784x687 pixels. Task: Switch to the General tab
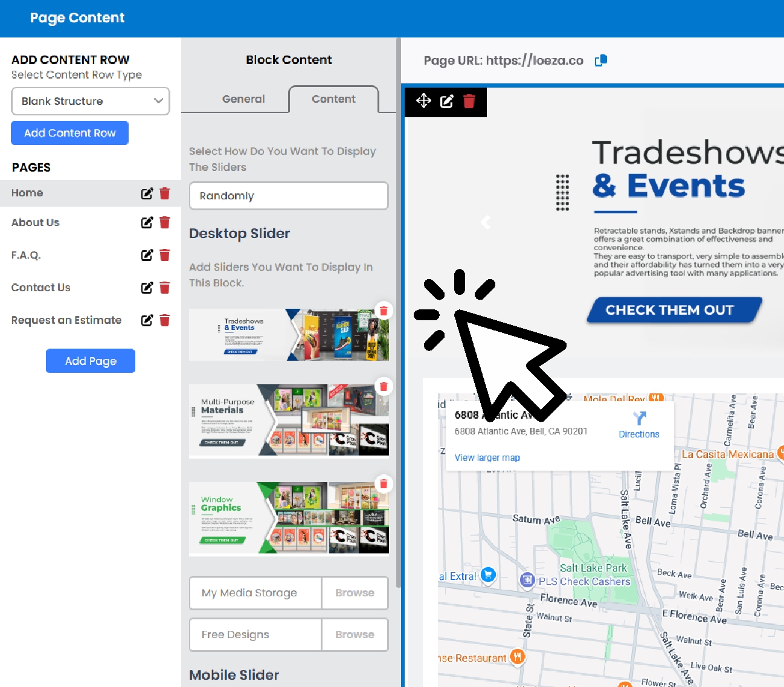[x=243, y=99]
